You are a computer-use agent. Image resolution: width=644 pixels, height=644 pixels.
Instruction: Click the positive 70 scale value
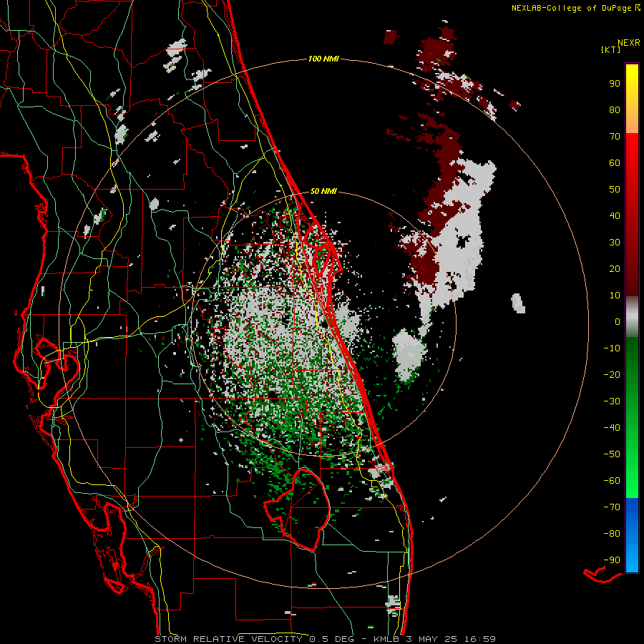(x=615, y=137)
